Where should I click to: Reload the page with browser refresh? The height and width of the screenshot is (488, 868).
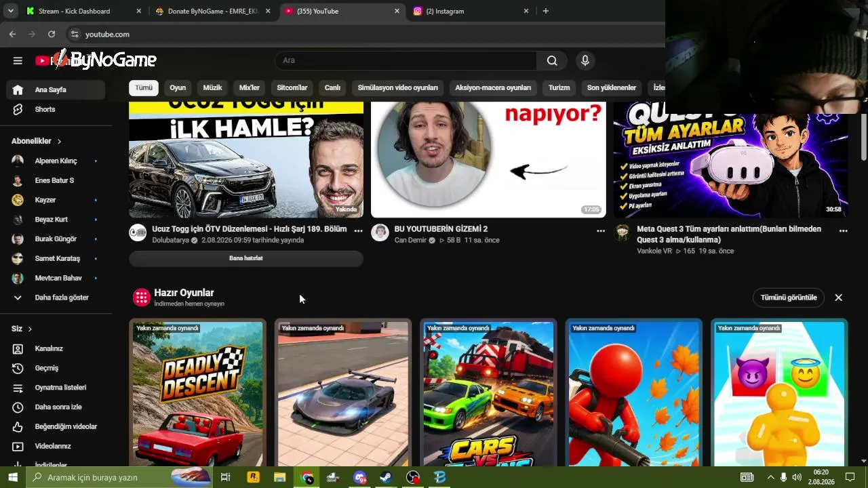52,34
